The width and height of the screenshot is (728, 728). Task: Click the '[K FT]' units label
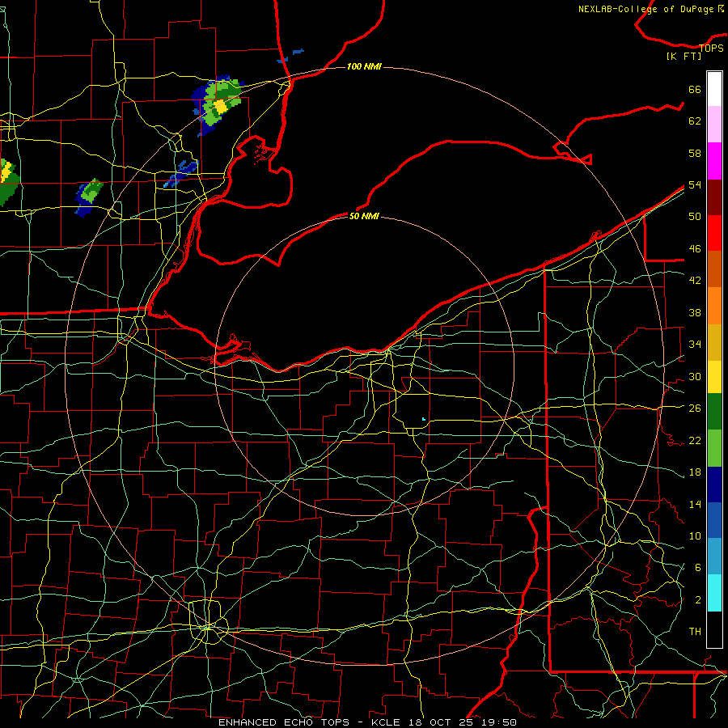click(x=684, y=56)
